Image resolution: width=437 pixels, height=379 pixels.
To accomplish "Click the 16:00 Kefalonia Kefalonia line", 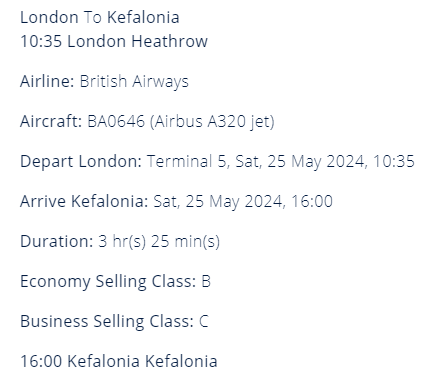I will (119, 361).
